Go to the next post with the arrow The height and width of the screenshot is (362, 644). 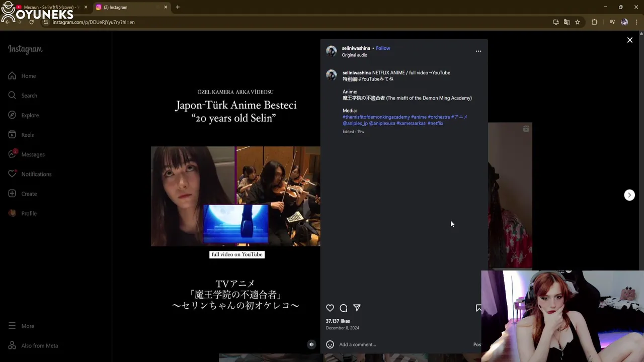click(x=629, y=195)
